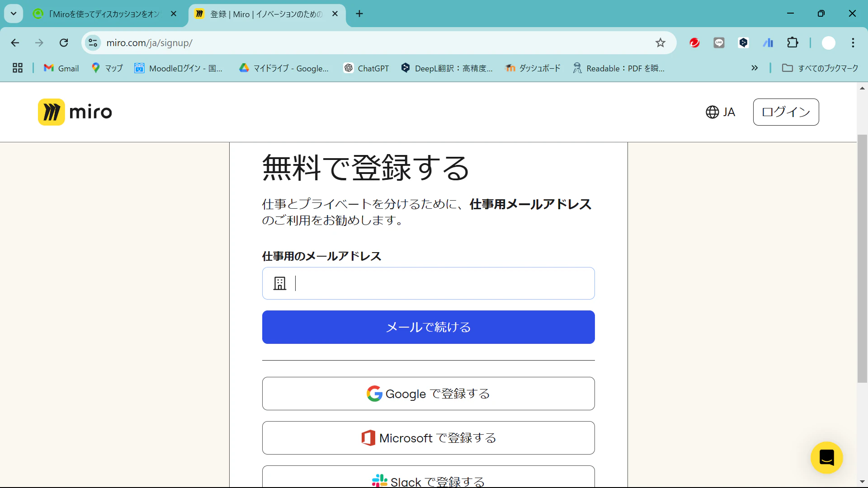Image resolution: width=868 pixels, height=488 pixels.
Task: Open a new browser tab
Action: 359,14
